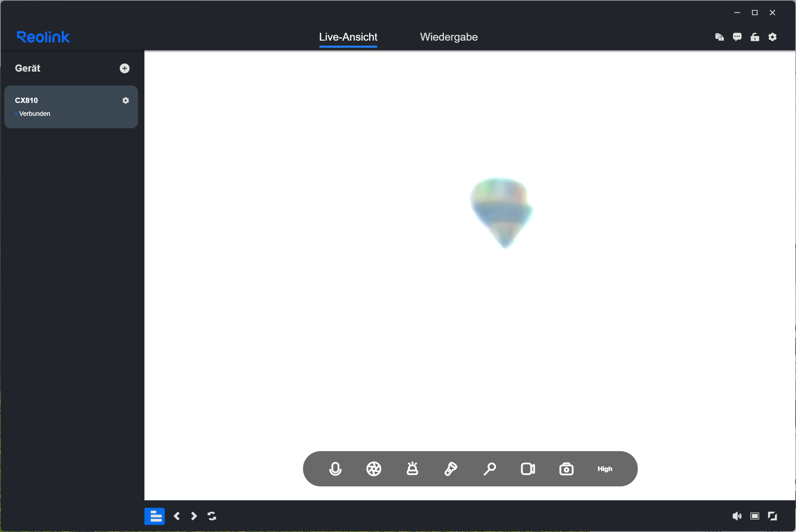Select the Live-Ansicht tab

tap(348, 37)
